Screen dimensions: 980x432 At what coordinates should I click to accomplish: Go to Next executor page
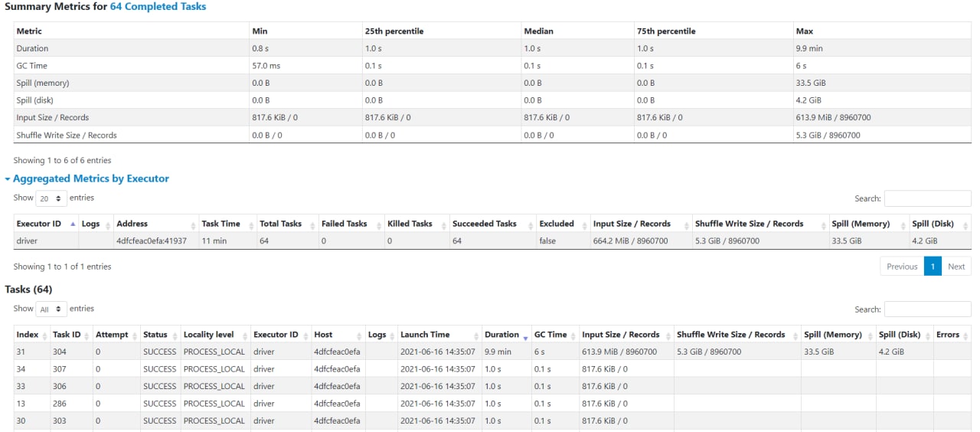pyautogui.click(x=956, y=267)
